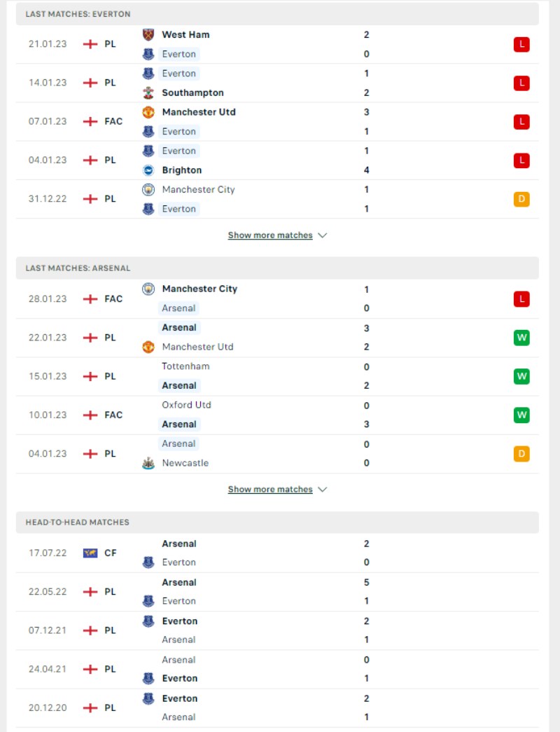Click the Brighton club crest
This screenshot has width=560, height=732.
(148, 170)
